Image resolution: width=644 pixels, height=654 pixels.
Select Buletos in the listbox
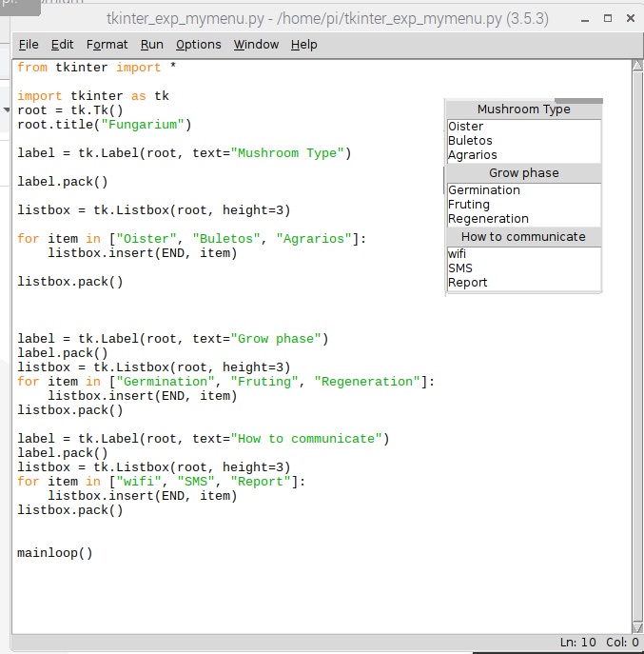(524, 141)
